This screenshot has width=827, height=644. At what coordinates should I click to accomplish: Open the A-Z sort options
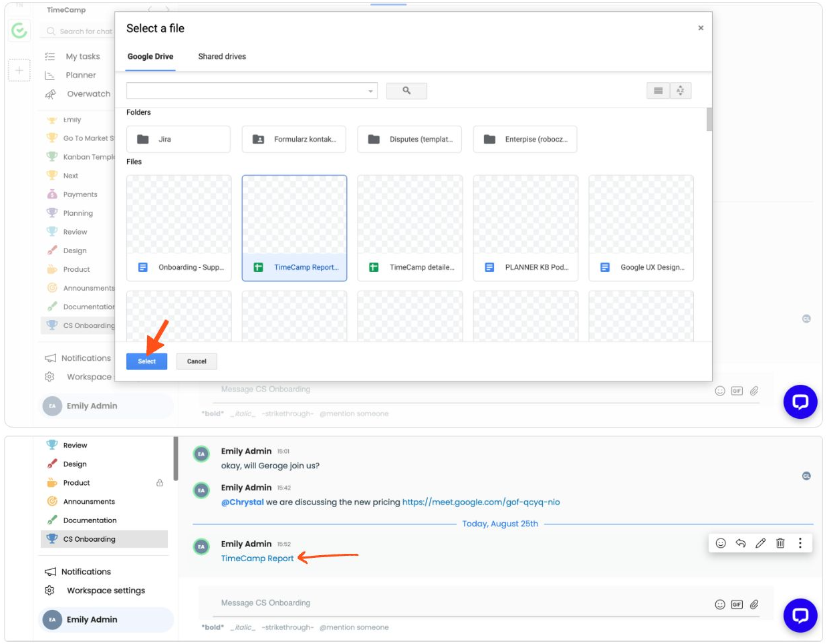pyautogui.click(x=681, y=91)
